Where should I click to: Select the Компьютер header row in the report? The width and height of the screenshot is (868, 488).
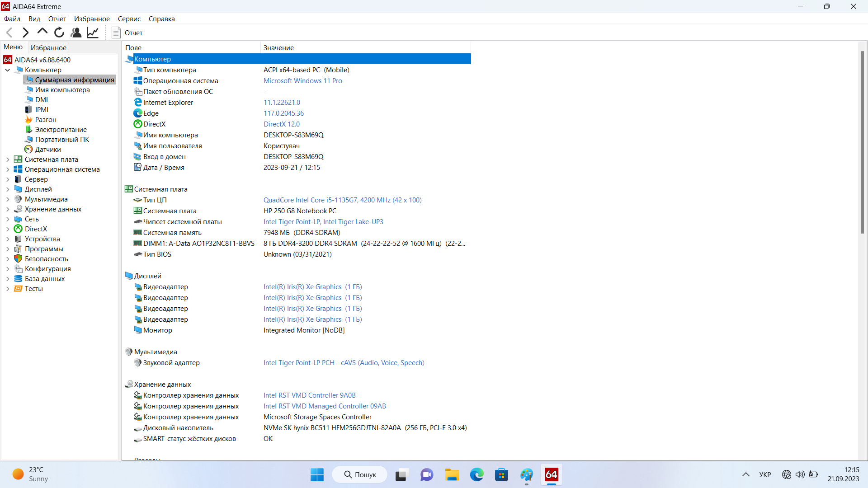tap(297, 59)
